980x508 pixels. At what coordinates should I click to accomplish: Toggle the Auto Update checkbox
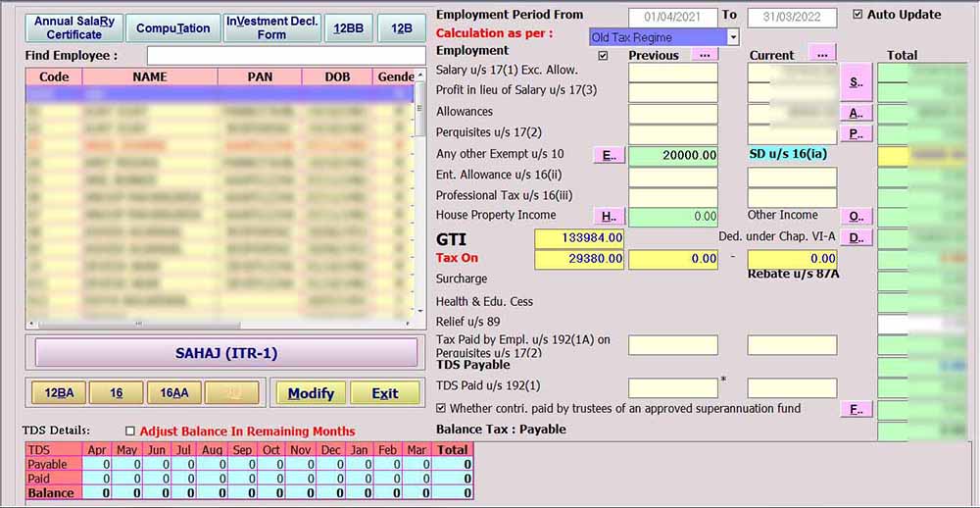tap(858, 15)
